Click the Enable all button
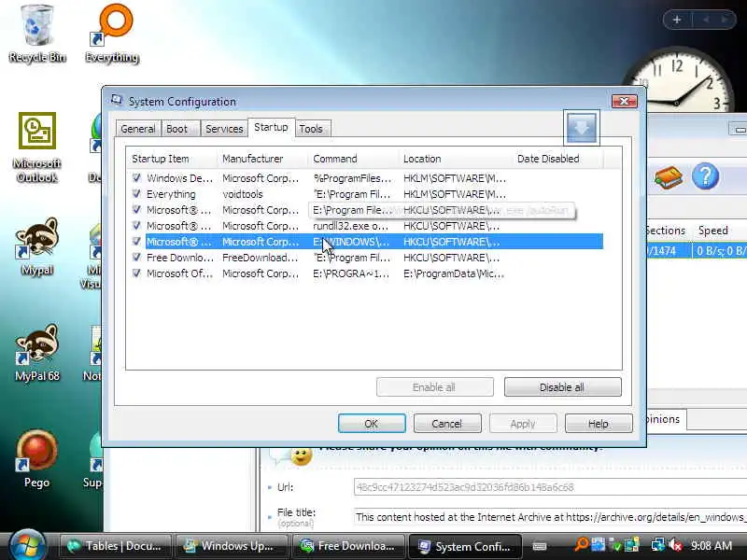Viewport: 747px width, 560px height. [x=434, y=387]
